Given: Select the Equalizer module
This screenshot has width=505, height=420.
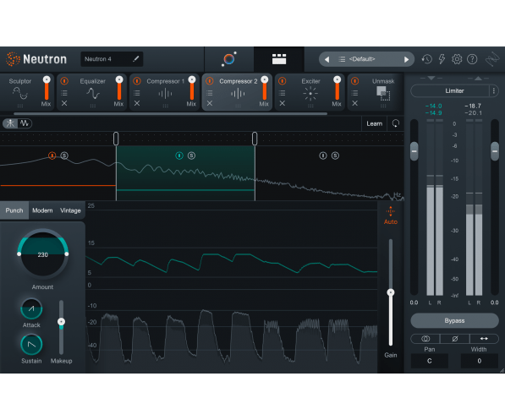Looking at the screenshot, I should [x=93, y=92].
